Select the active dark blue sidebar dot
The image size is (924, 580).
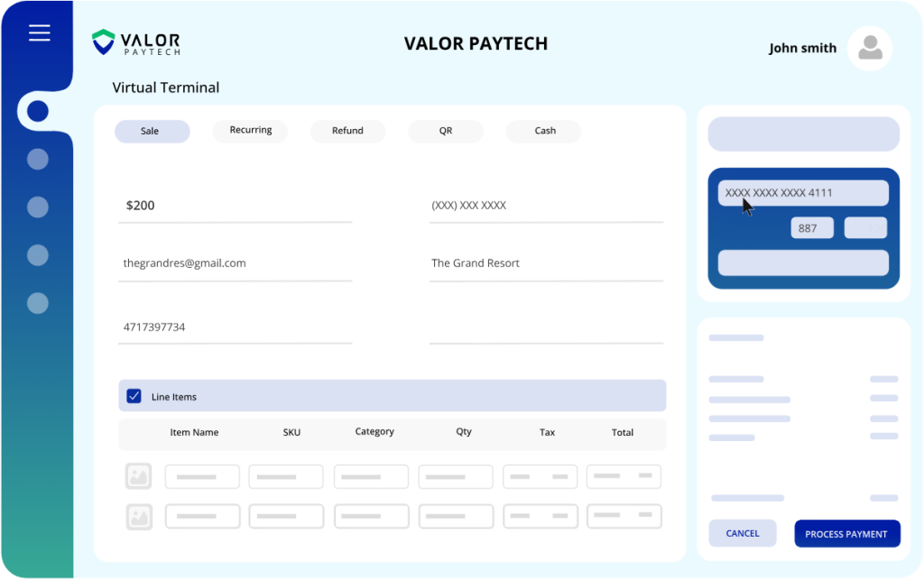coord(38,111)
